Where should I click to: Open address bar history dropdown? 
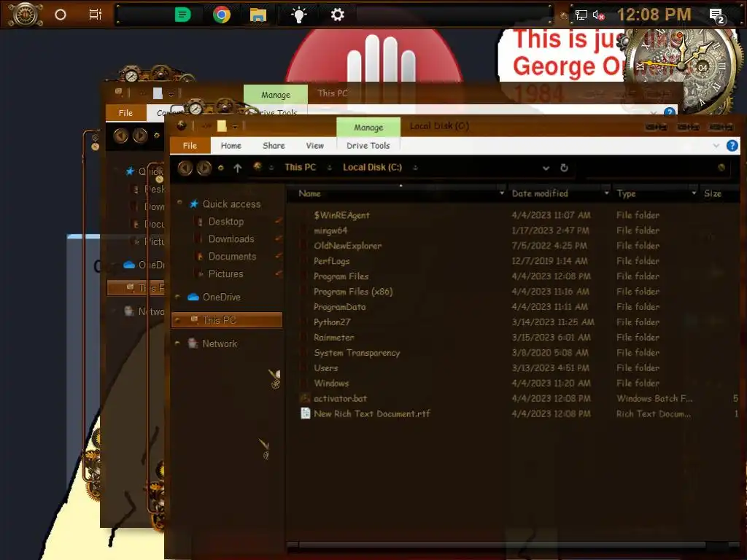(x=546, y=168)
